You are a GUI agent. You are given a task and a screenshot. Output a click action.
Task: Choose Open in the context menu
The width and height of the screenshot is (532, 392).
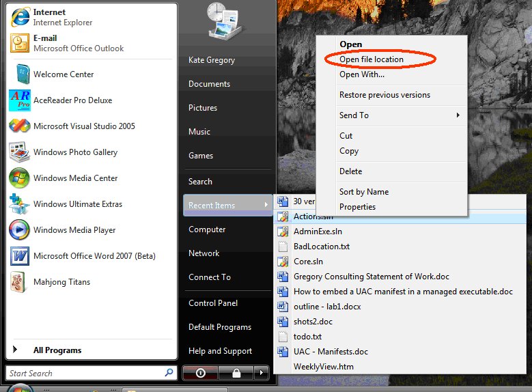351,44
